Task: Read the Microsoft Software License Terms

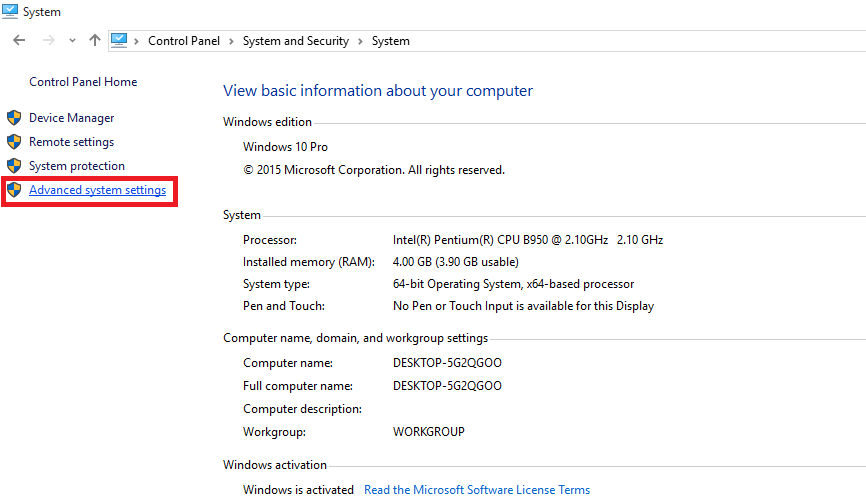Action: 477,490
